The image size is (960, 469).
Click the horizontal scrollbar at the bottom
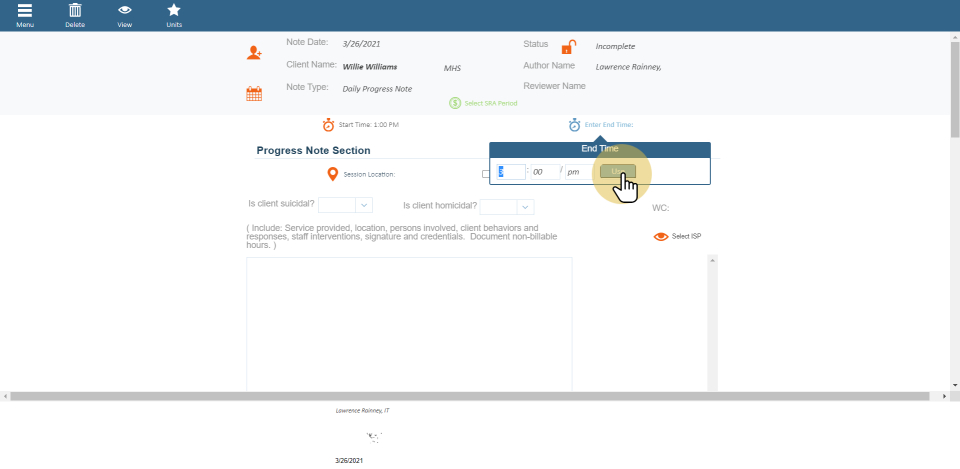coord(475,397)
